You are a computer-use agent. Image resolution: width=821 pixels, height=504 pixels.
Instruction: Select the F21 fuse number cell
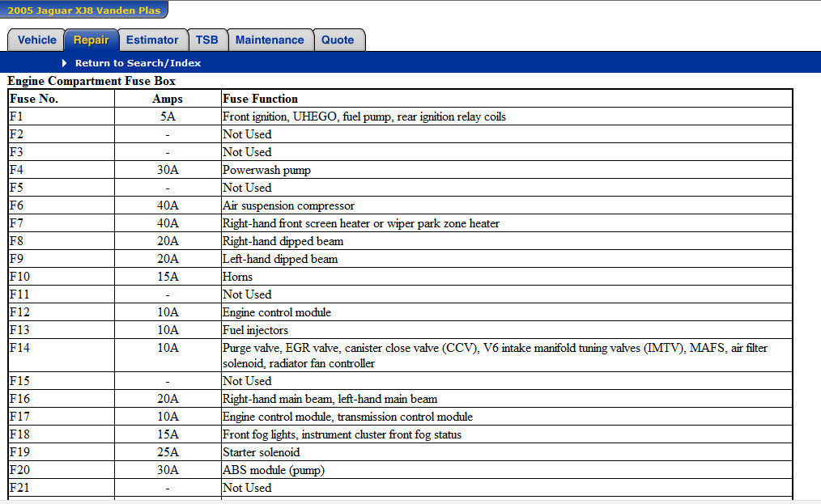point(62,487)
